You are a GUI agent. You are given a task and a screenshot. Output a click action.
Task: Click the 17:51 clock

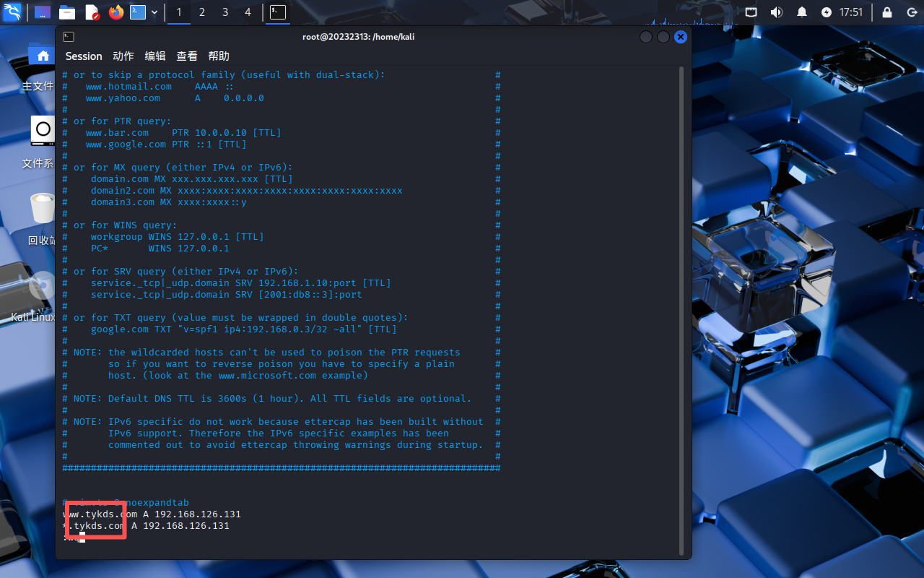pos(851,12)
